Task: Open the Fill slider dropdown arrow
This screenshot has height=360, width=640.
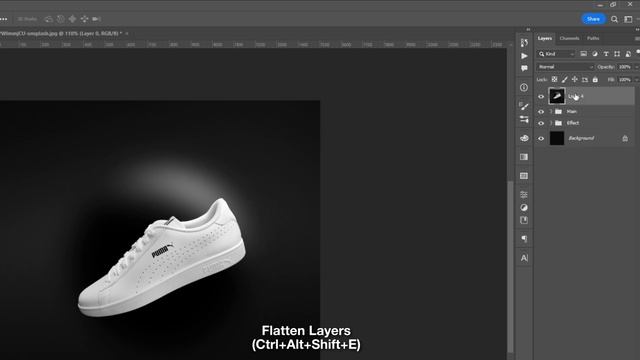Action: coord(636,80)
